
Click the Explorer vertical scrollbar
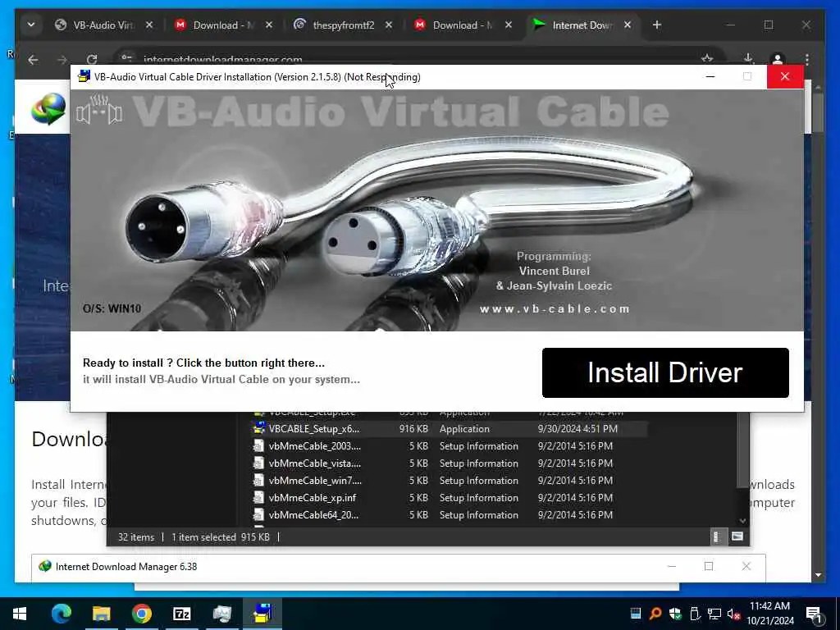[742, 450]
